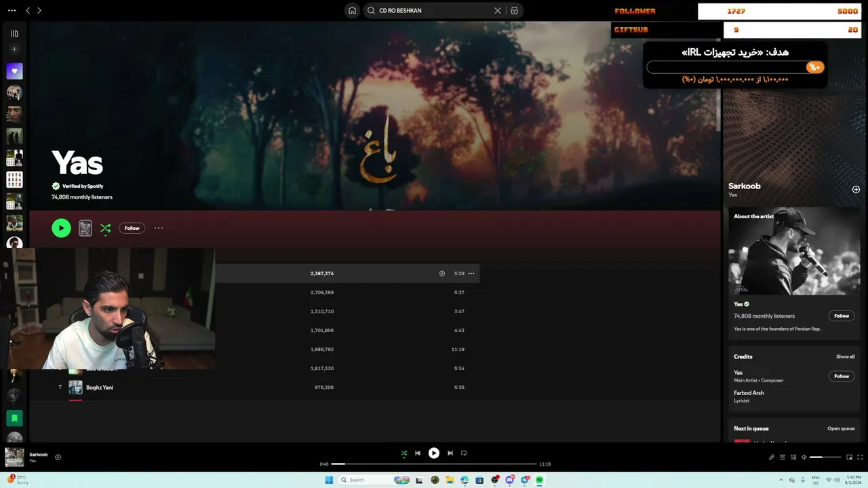Clear the search field with the X

tap(498, 11)
